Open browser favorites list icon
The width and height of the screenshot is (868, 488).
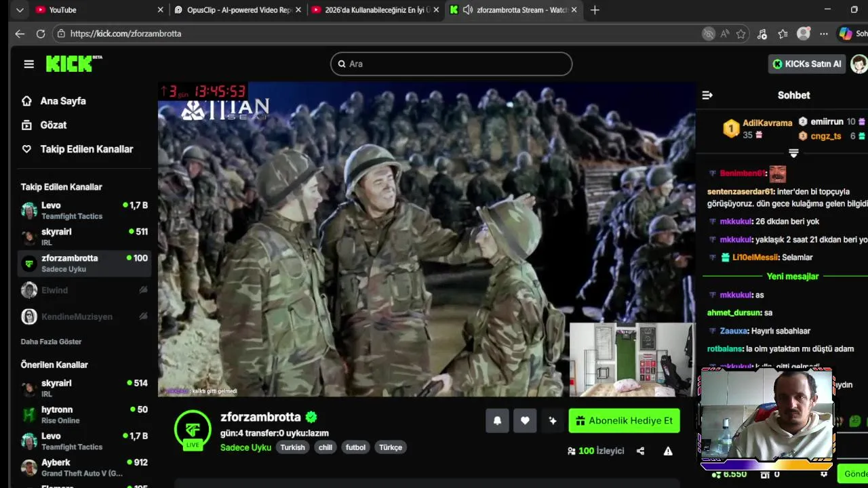pos(783,34)
